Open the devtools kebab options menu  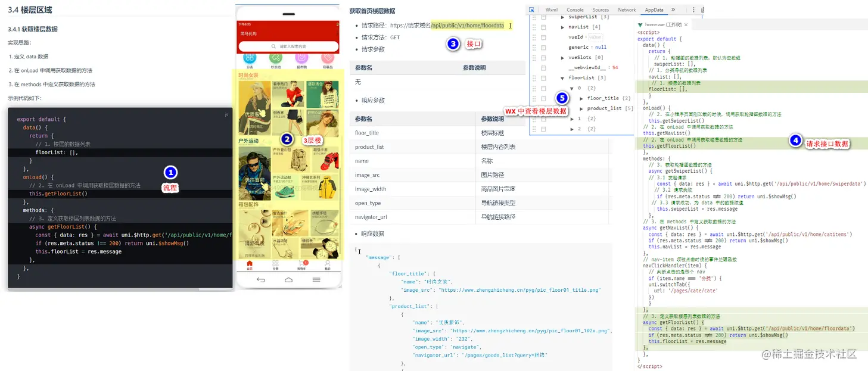point(693,10)
